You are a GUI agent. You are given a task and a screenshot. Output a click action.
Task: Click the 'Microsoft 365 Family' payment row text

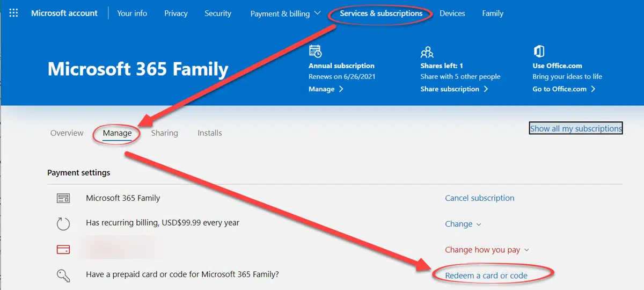[123, 198]
